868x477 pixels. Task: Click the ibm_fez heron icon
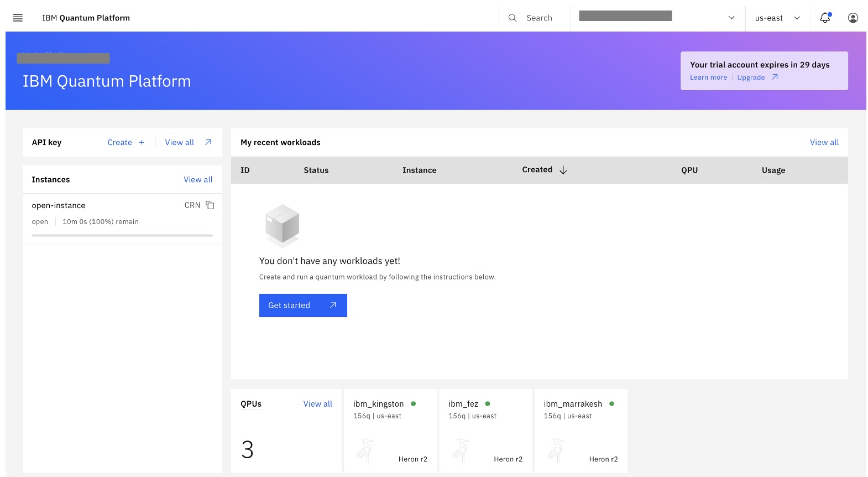461,450
